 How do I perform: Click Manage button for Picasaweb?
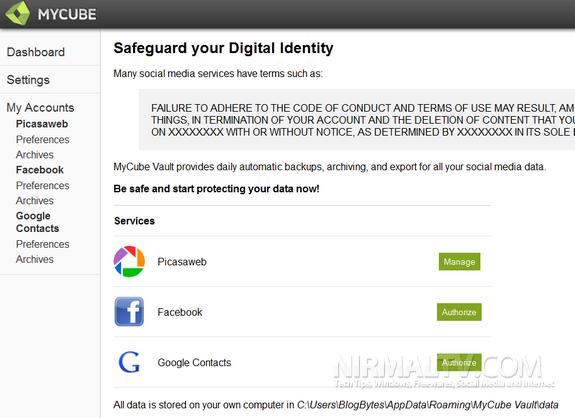459,262
